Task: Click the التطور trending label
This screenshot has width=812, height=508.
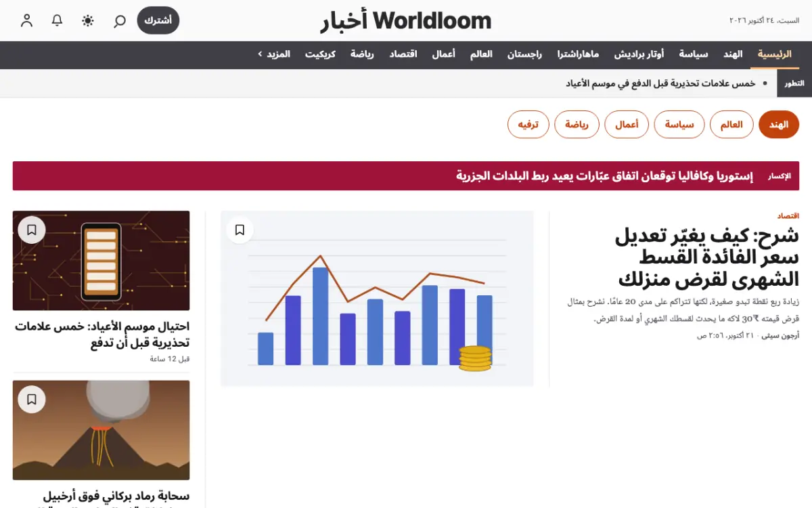Action: [x=794, y=83]
